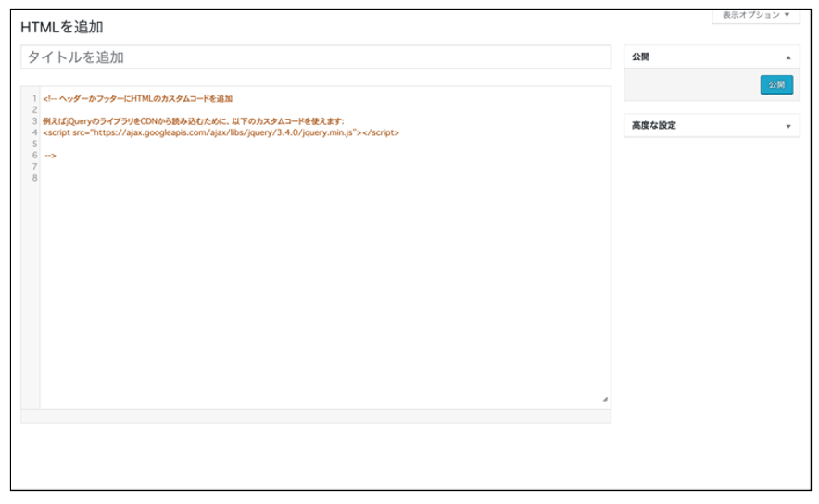819x504 pixels.
Task: Click the 公開 panel header title
Action: 641,57
